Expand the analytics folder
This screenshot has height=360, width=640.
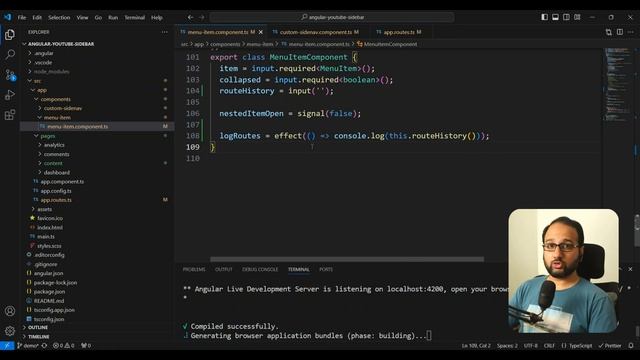[x=54, y=145]
